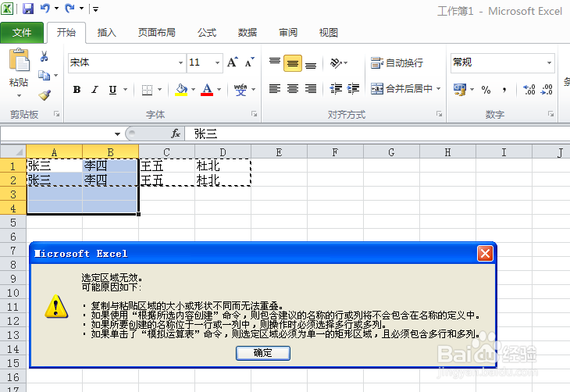
Task: Decrease font size with the small A icon
Action: tap(250, 62)
